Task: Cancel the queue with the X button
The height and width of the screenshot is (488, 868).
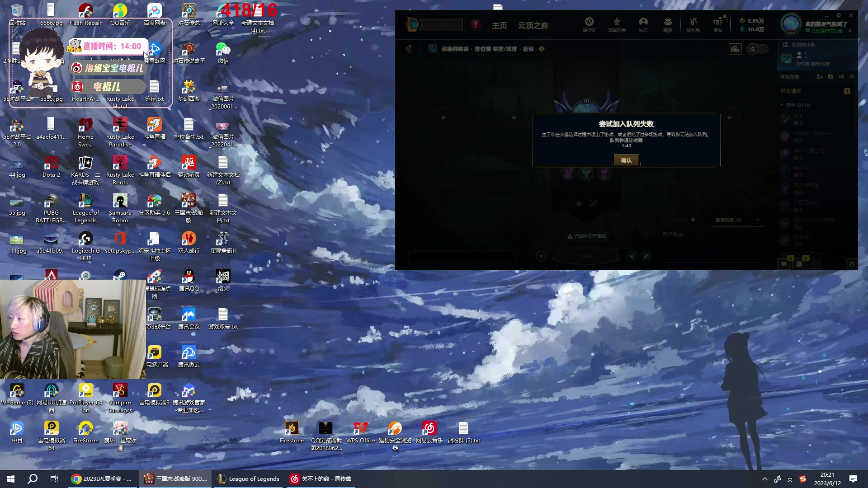Action: click(x=541, y=257)
